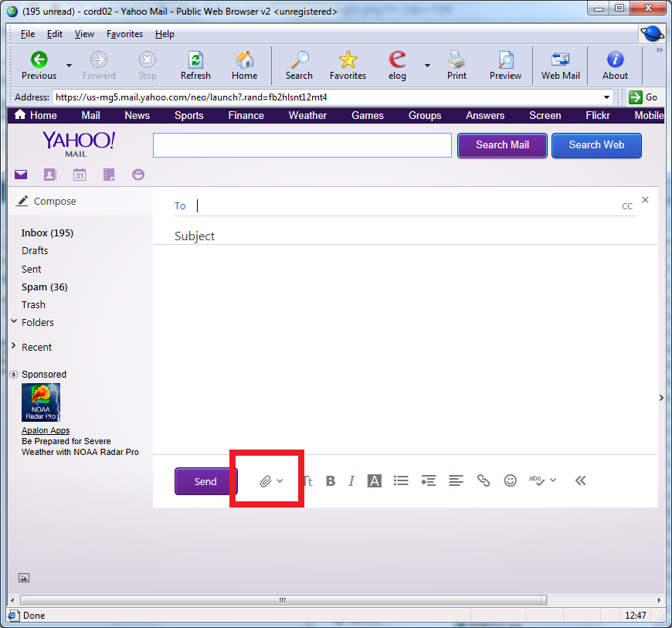
Task: Open dropdown arrow next to elog
Action: click(427, 66)
